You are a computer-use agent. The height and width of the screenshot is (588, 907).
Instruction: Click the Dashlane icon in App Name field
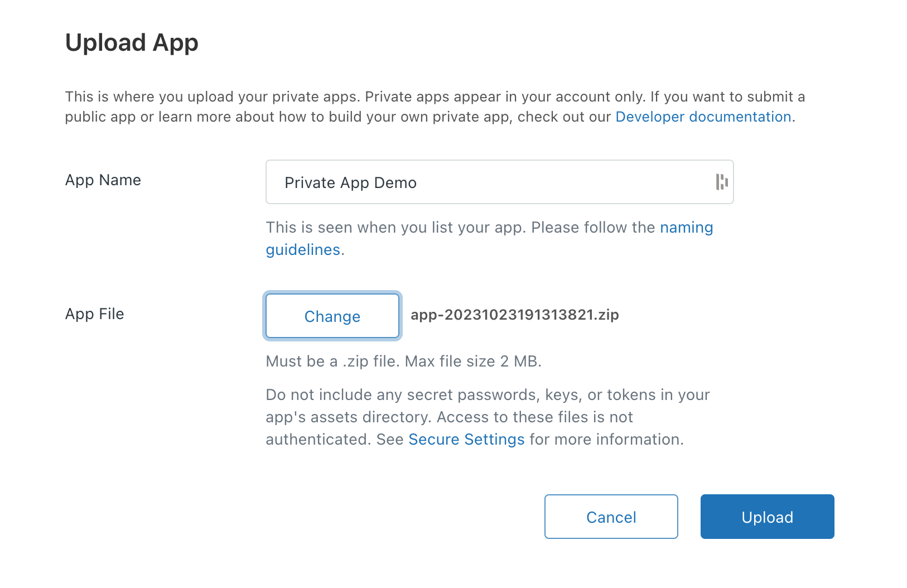(x=722, y=182)
